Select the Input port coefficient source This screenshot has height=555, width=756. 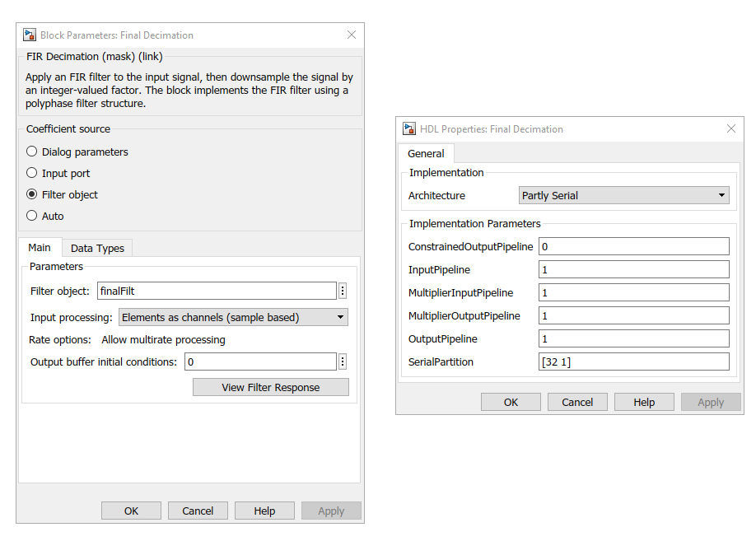[x=32, y=173]
